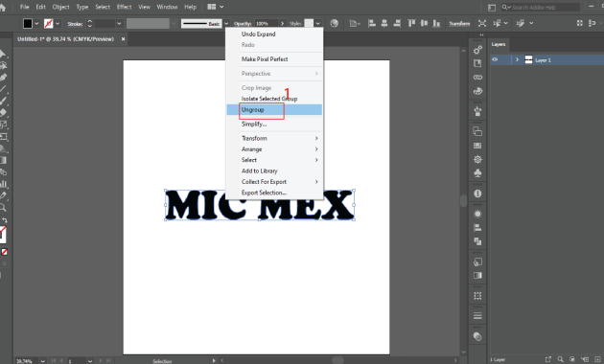604x364 pixels.
Task: Open Transform submenu in context menu
Action: point(274,138)
